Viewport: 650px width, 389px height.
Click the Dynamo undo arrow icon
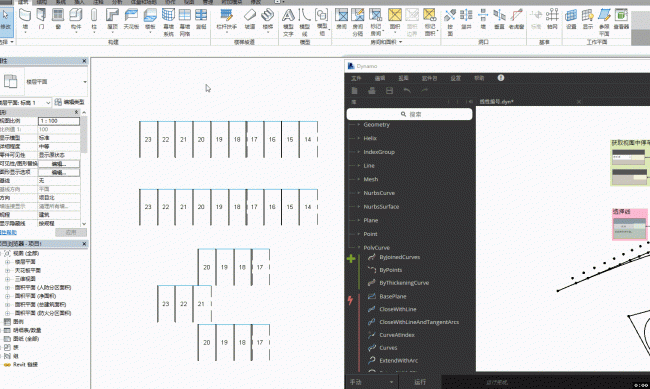[x=407, y=90]
